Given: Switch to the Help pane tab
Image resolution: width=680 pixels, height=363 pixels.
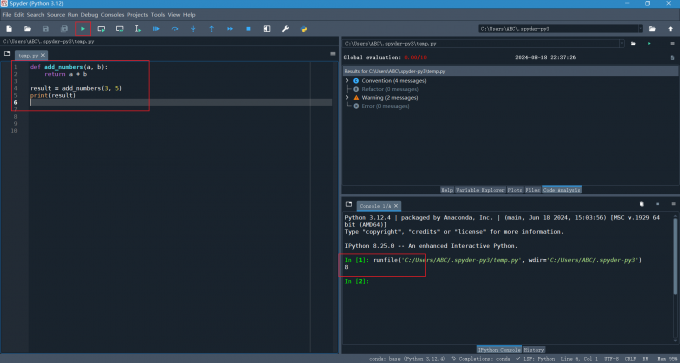Looking at the screenshot, I should click(447, 190).
